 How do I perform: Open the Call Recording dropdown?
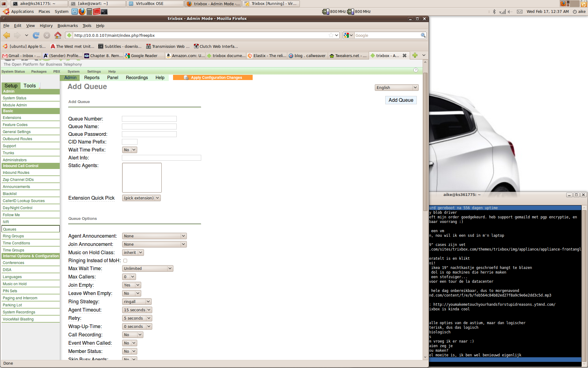point(133,335)
